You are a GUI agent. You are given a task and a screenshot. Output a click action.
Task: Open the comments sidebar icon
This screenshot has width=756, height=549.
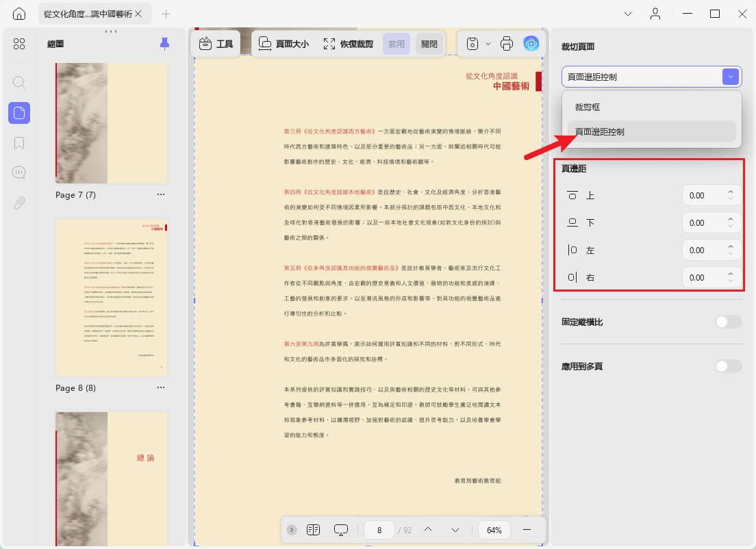[19, 173]
